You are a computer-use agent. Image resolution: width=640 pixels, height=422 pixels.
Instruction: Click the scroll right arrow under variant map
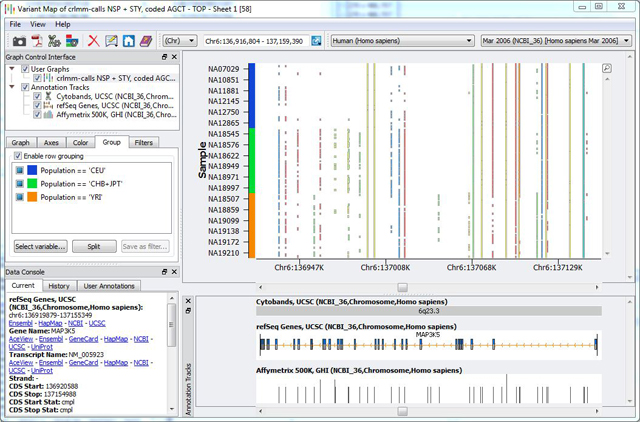pyautogui.click(x=597, y=287)
